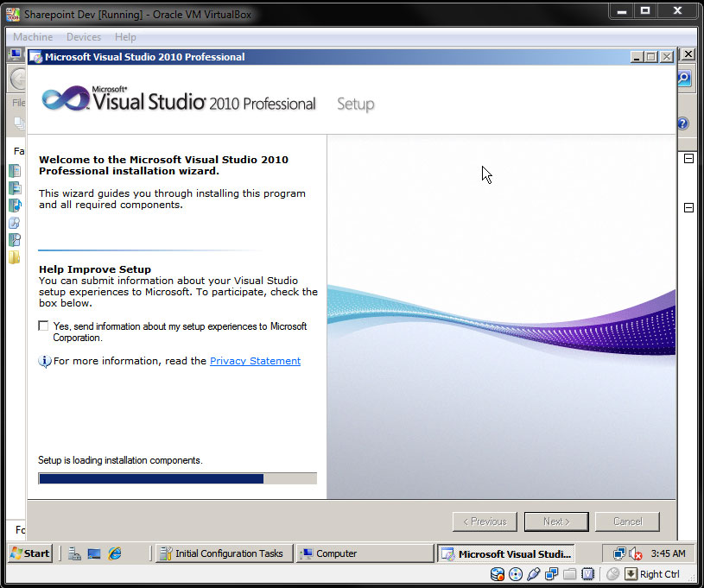Click Documents favorite icon in Computer window

coord(15,171)
